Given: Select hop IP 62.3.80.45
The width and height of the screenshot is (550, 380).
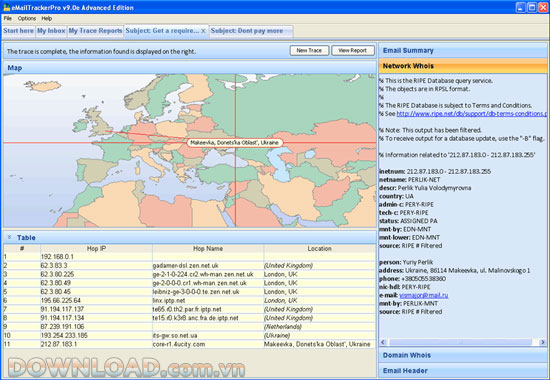Looking at the screenshot, I should 56,292.
